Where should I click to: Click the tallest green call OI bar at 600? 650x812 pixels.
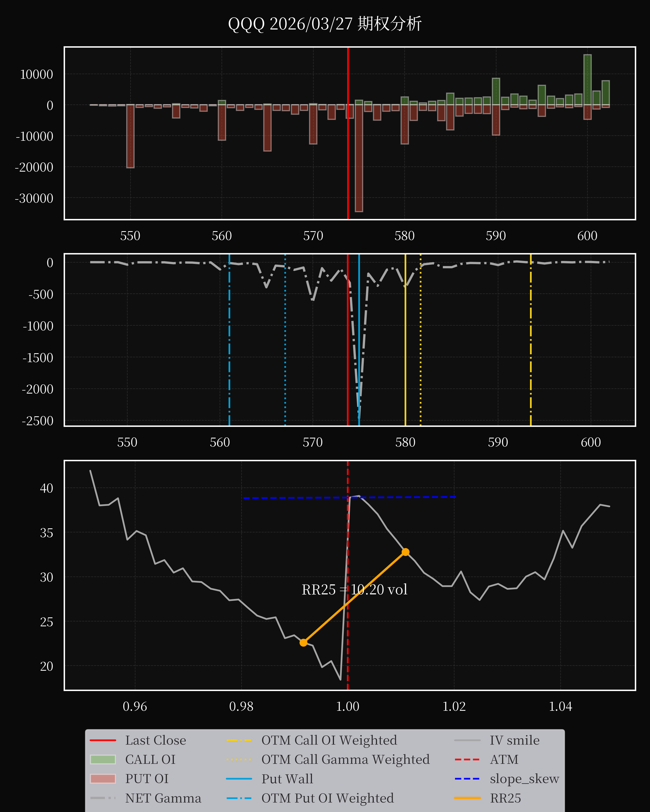click(x=587, y=80)
